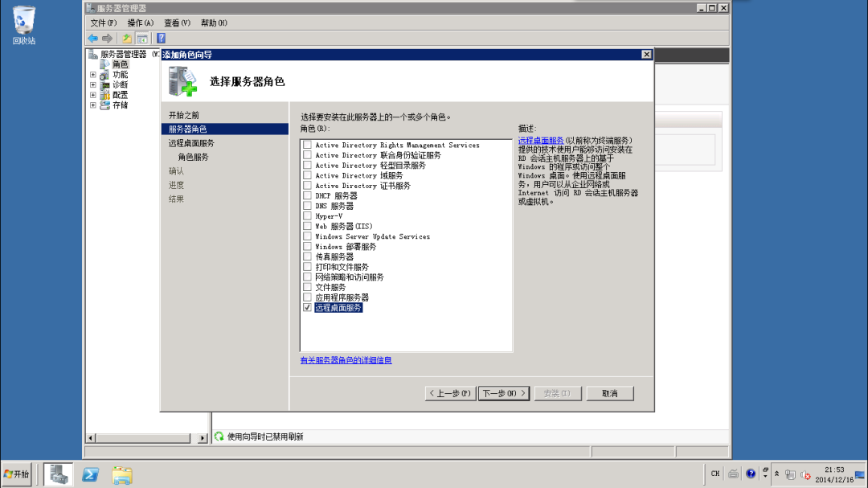
Task: Expand the 功能 tree node
Action: (93, 74)
